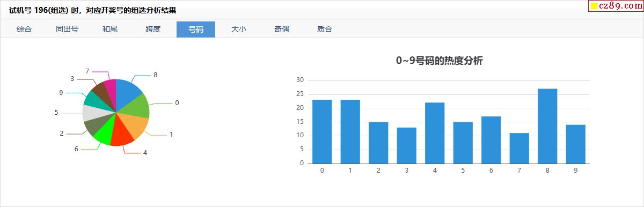The width and height of the screenshot is (644, 207).
Task: Switch to the 同出号 tab
Action: 67,29
